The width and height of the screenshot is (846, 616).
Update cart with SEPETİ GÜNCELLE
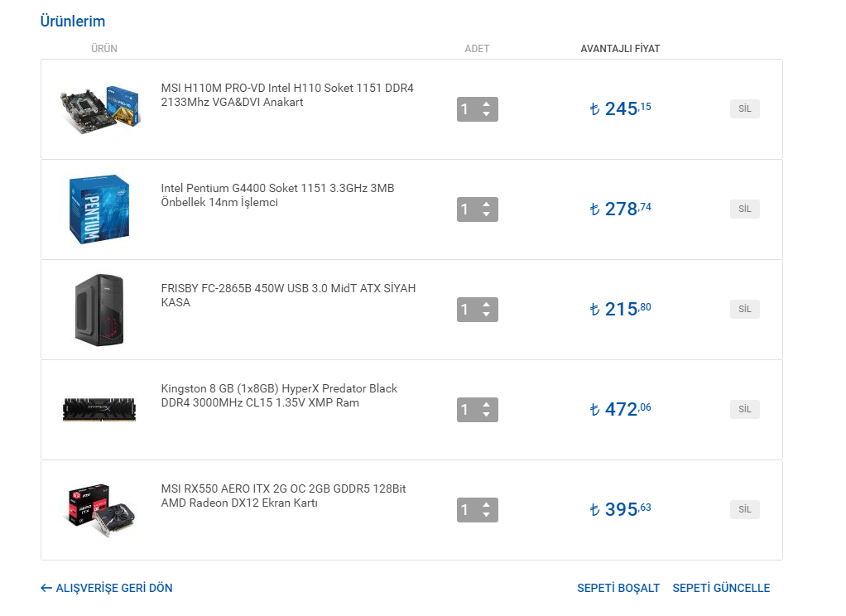(721, 588)
